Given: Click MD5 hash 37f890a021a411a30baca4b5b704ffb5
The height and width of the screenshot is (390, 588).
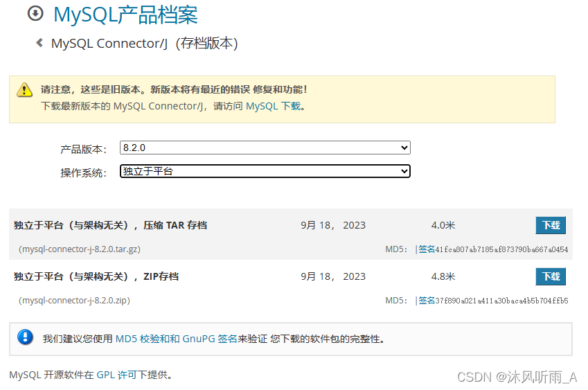Looking at the screenshot, I should 501,301.
